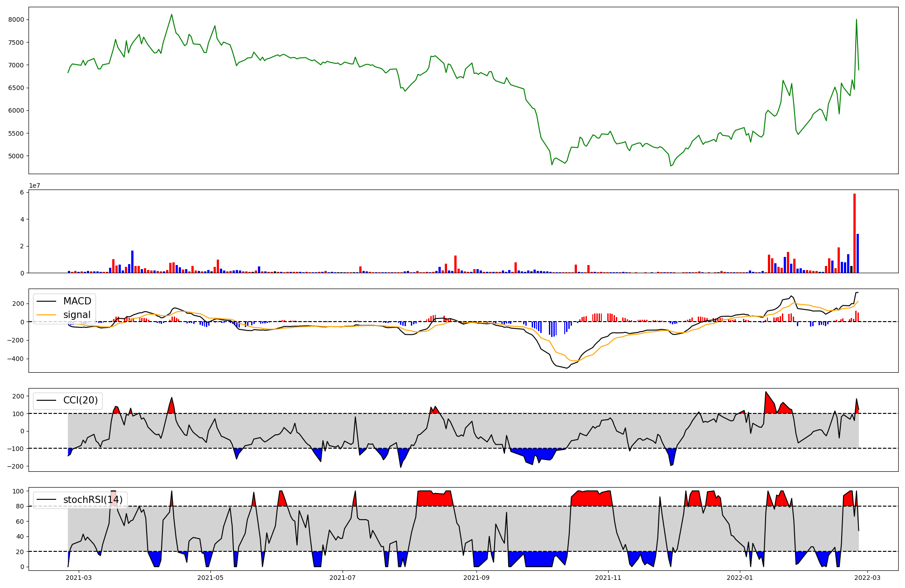Click the -200 tick on CCI axis

pyautogui.click(x=16, y=466)
